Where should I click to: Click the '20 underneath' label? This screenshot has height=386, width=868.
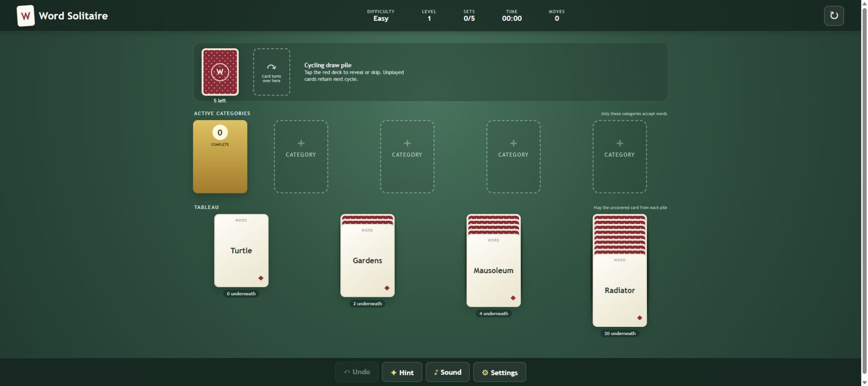coord(620,334)
